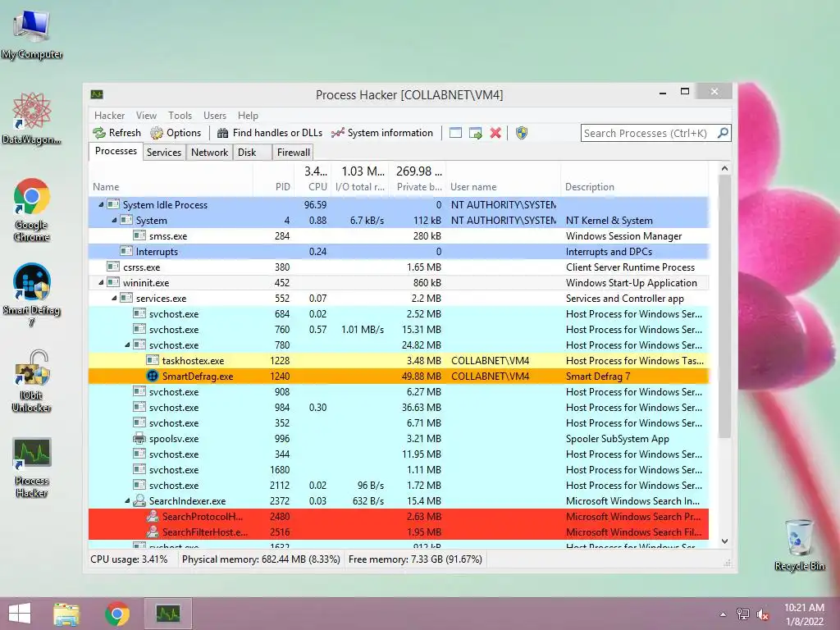This screenshot has width=840, height=630.
Task: Select the csrss.exe process row
Action: [399, 267]
